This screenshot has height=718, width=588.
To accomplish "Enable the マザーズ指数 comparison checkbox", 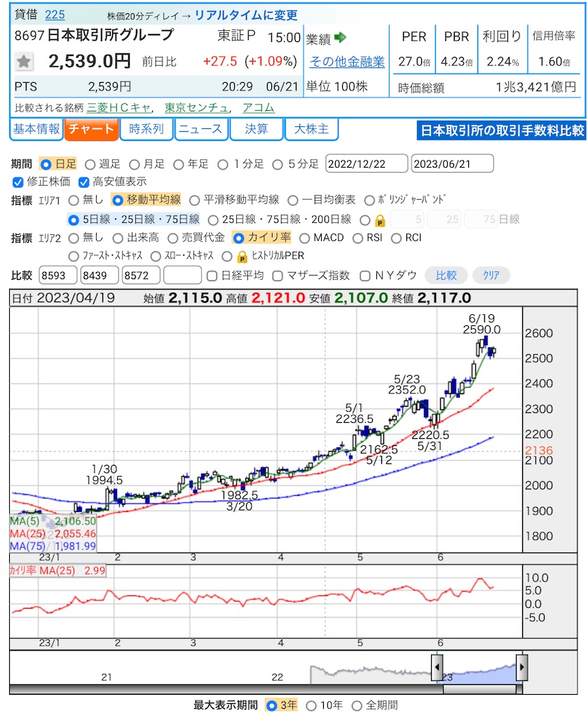I will tap(278, 276).
